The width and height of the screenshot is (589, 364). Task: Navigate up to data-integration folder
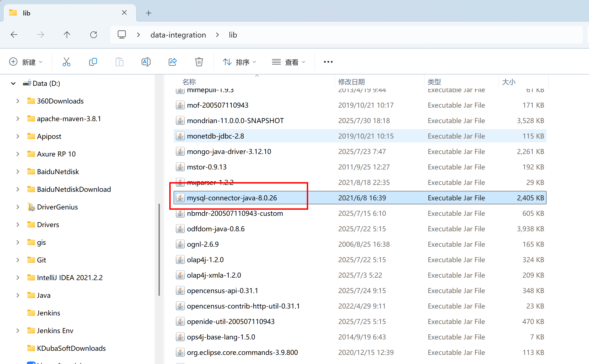pos(67,34)
